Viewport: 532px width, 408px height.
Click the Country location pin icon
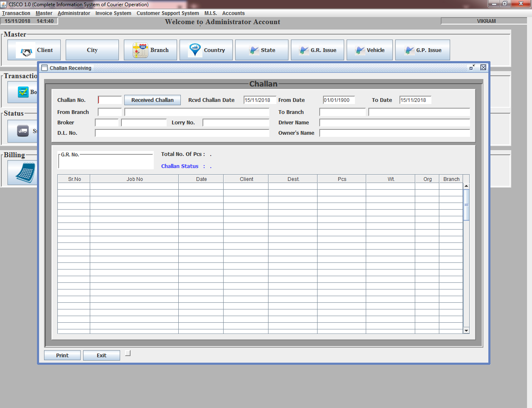[x=195, y=50]
